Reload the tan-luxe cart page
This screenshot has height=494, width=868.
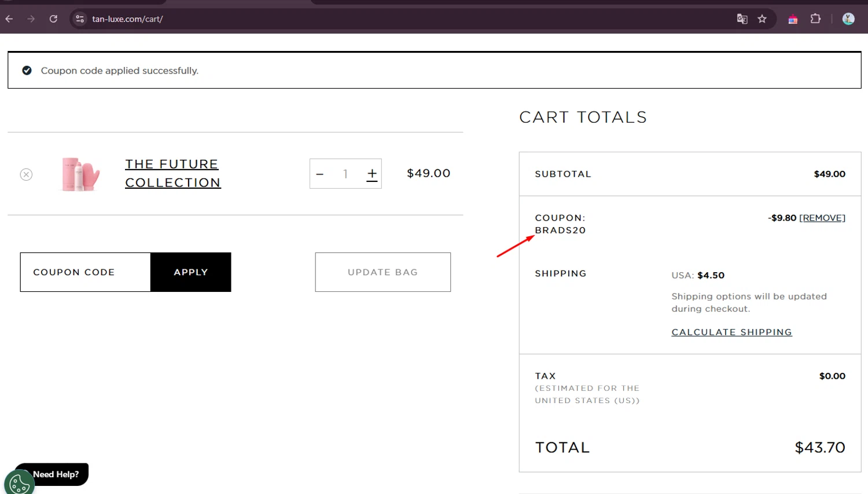pos(53,19)
